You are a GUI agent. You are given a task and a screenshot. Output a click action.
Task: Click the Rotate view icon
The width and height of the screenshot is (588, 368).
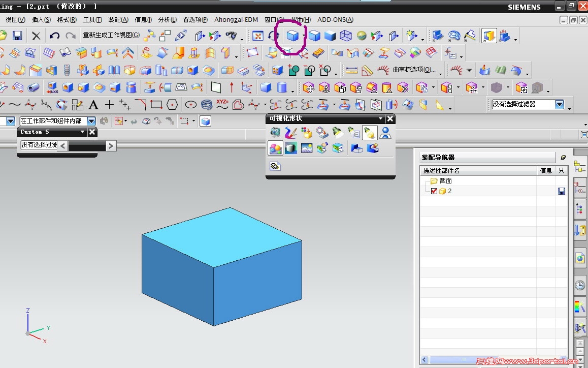tap(273, 36)
